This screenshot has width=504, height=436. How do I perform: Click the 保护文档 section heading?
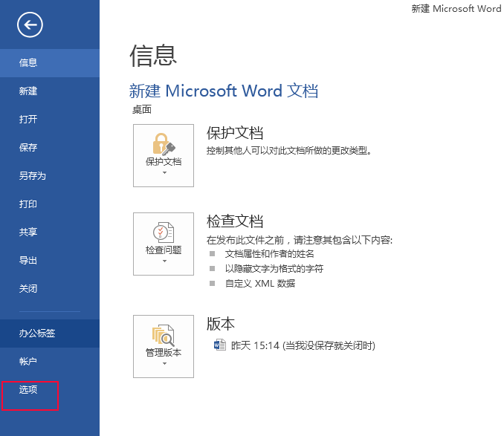pyautogui.click(x=235, y=133)
